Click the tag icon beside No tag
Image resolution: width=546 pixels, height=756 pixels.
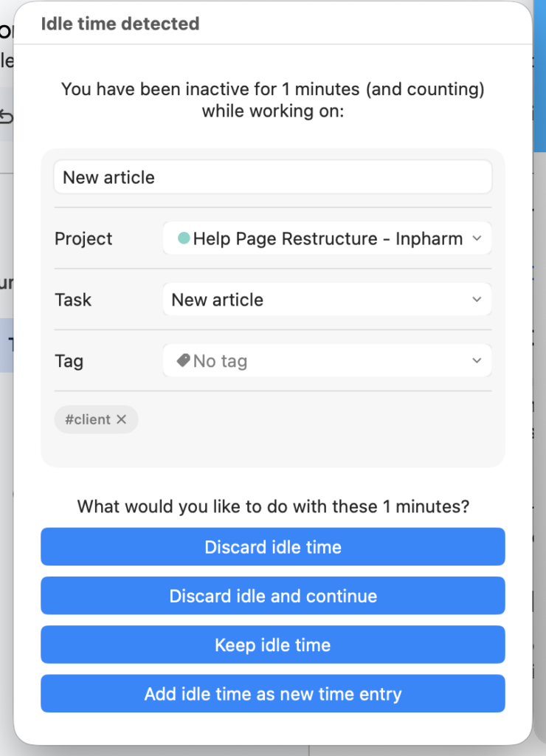tap(183, 361)
